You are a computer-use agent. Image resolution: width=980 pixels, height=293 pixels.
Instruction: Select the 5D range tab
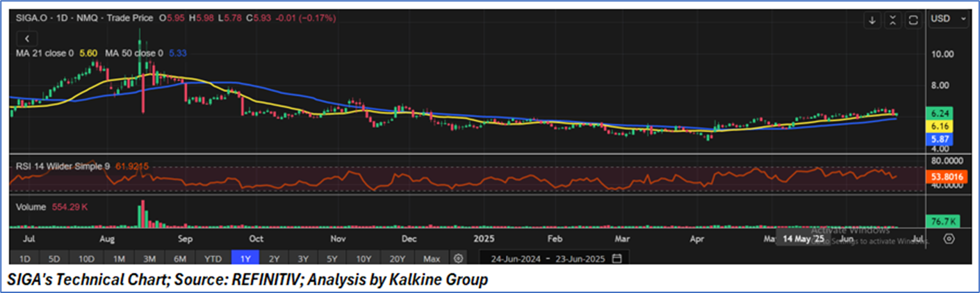tap(55, 258)
